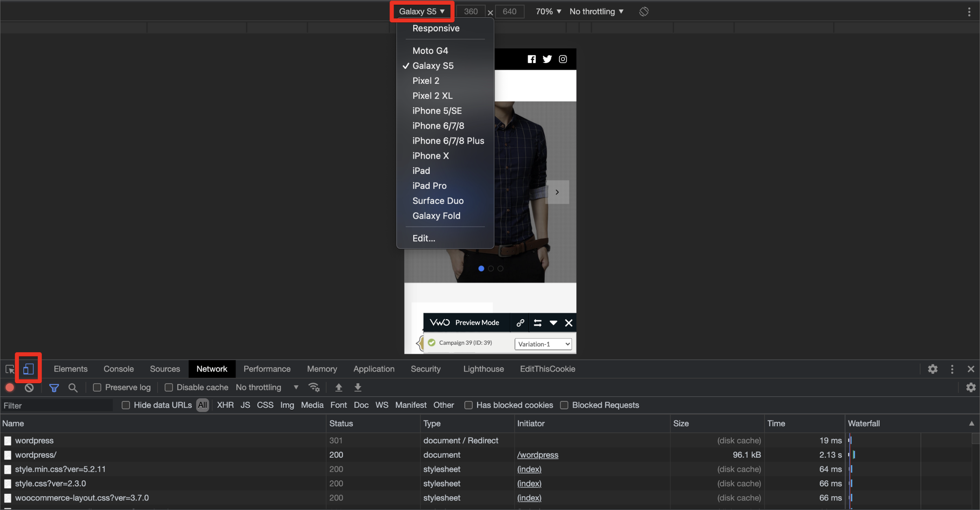This screenshot has height=510, width=980.
Task: Click the clear network log icon
Action: 29,388
